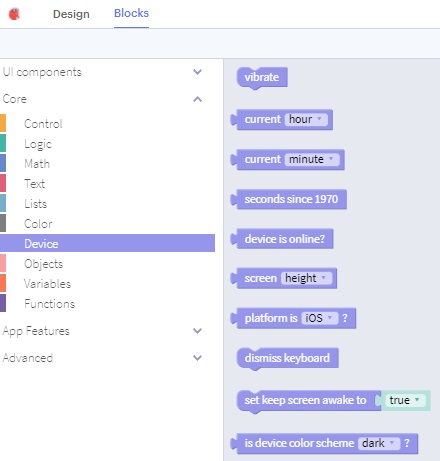Collapse the Core section chevron
This screenshot has height=461, width=440.
click(197, 99)
